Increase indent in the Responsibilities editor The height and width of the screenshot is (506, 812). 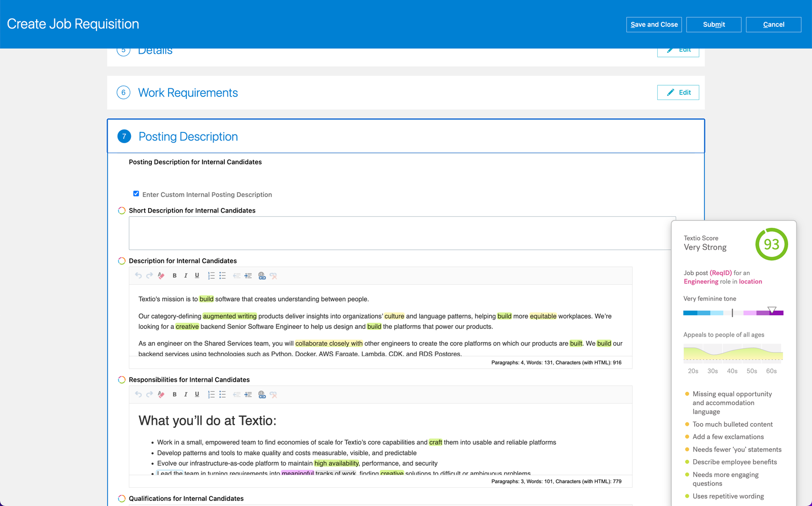pyautogui.click(x=248, y=394)
